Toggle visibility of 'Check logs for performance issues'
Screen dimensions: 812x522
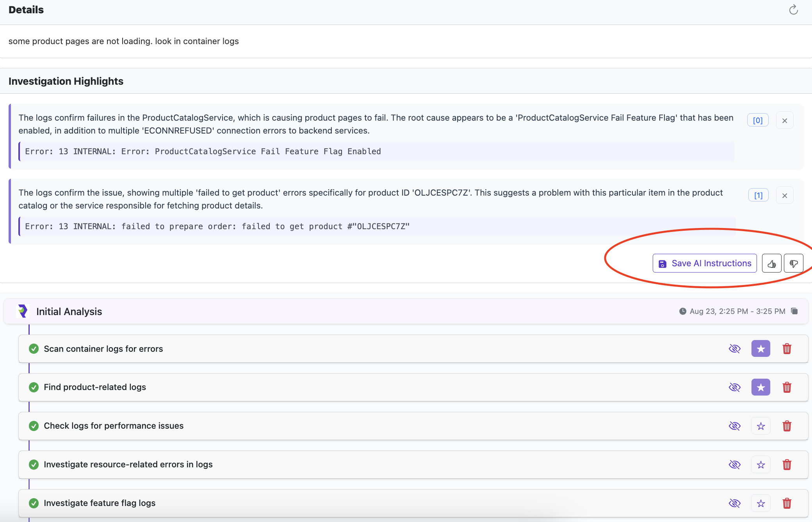[734, 426]
